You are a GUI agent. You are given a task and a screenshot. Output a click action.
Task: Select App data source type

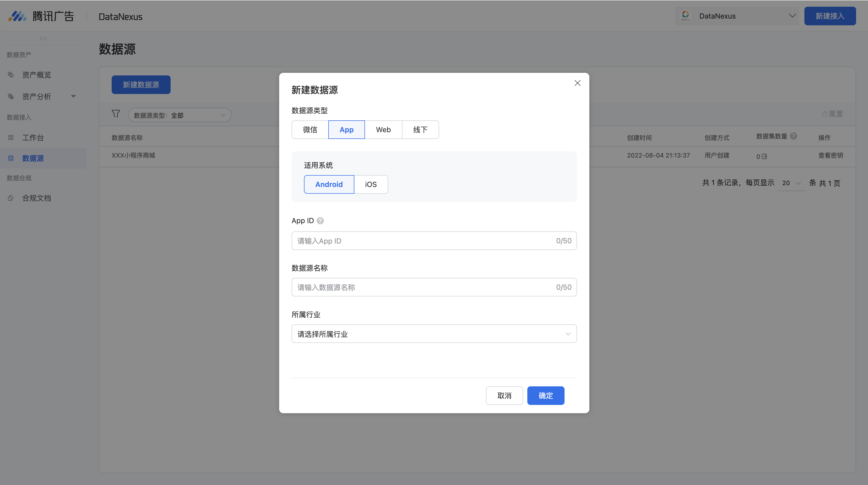[x=346, y=130]
